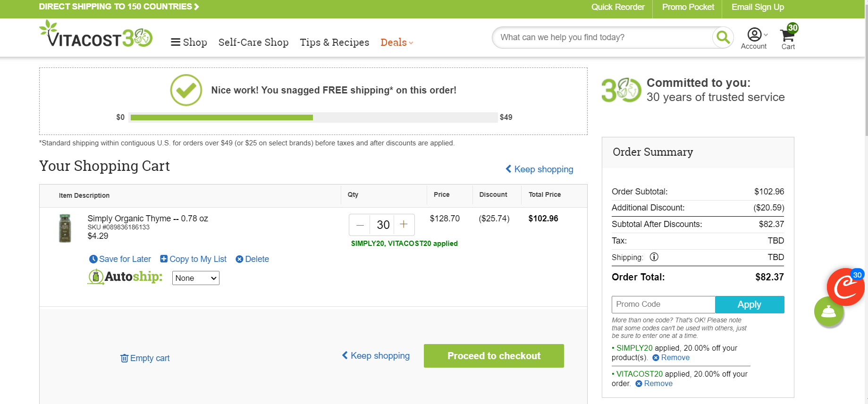Open the shopping Cart icon
This screenshot has width=868, height=404.
(x=788, y=36)
